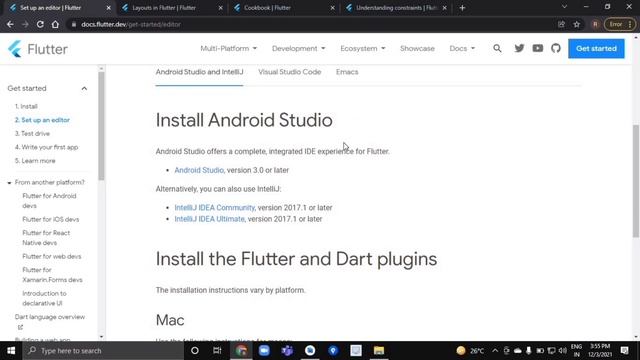
Task: Click the sidebar scrollbar thumb
Action: tap(101, 126)
